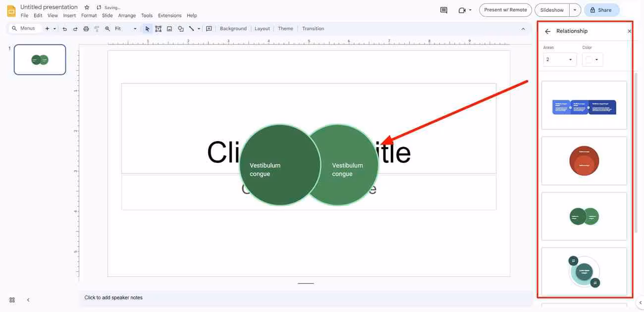
Task: Open the Insert menu
Action: click(69, 15)
